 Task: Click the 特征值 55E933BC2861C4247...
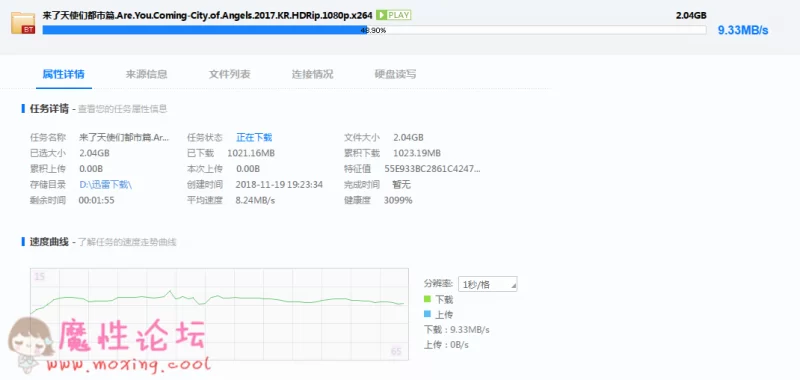pyautogui.click(x=432, y=168)
